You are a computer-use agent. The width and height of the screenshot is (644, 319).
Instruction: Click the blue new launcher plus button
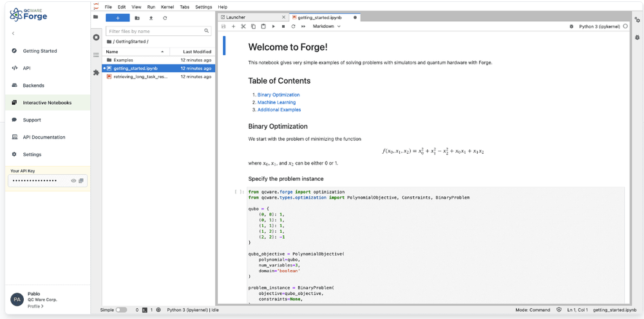click(117, 18)
